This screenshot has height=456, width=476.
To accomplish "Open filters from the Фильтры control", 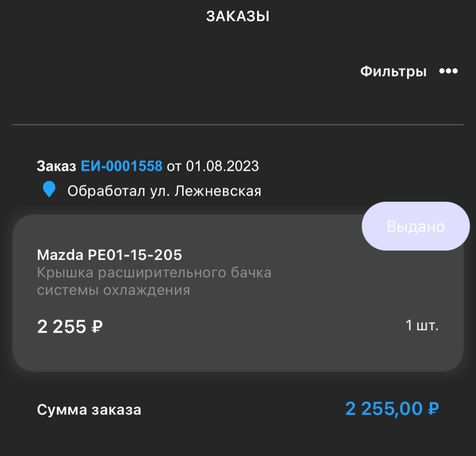I will [x=394, y=71].
